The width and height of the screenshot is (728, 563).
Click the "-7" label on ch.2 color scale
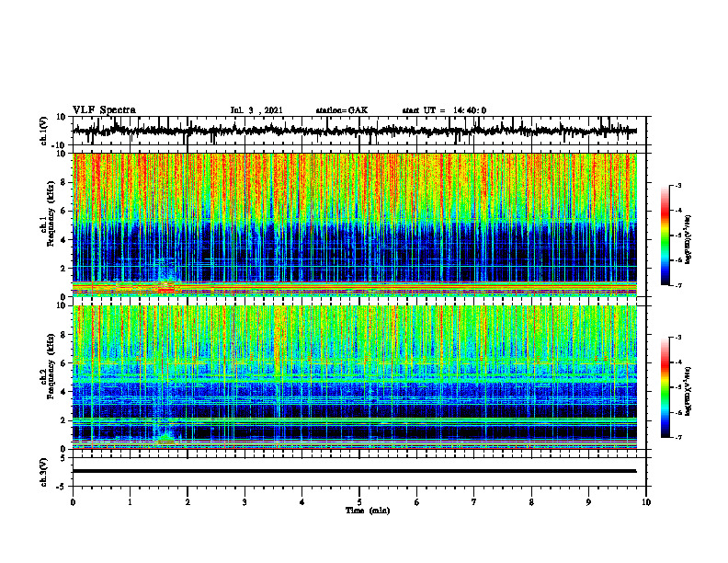pos(677,438)
